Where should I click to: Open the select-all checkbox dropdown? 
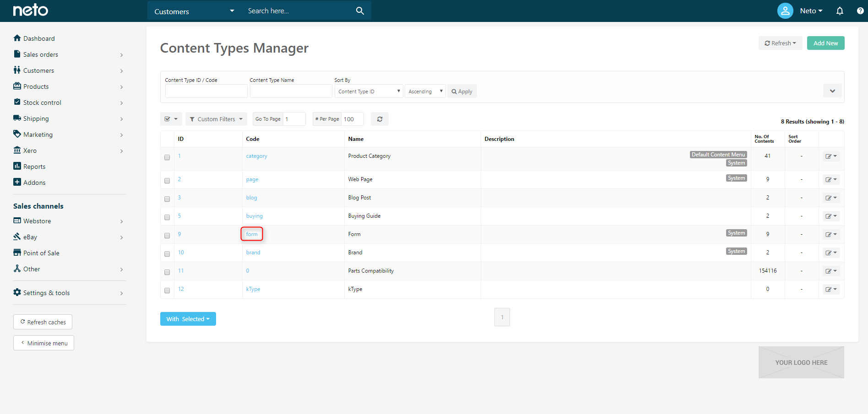[x=171, y=119]
